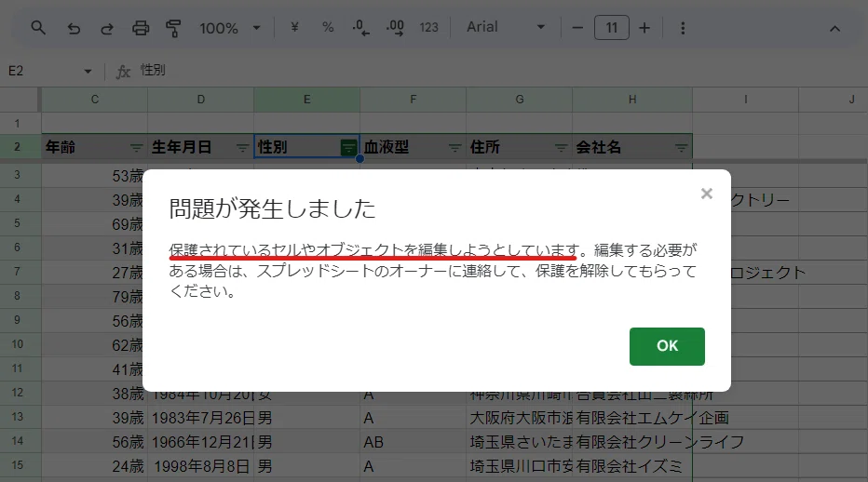Image resolution: width=868 pixels, height=482 pixels.
Task: Increase decimal places
Action: click(x=395, y=27)
